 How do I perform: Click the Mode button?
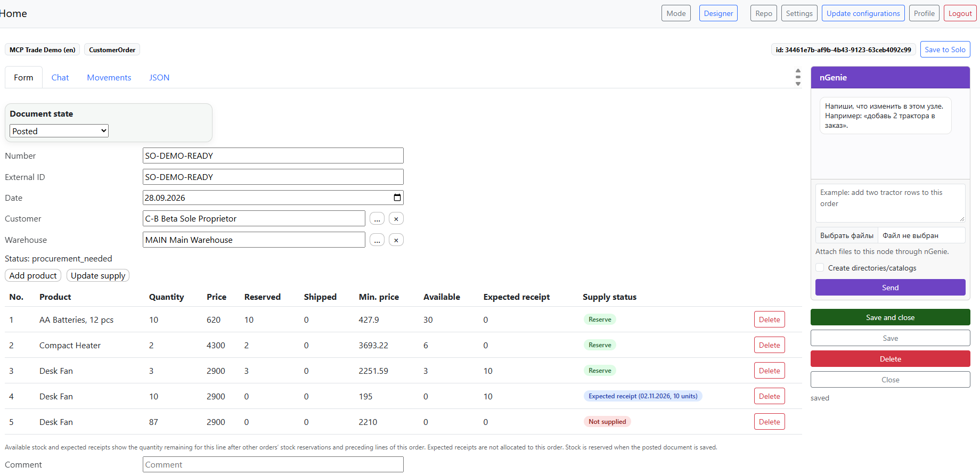click(676, 13)
